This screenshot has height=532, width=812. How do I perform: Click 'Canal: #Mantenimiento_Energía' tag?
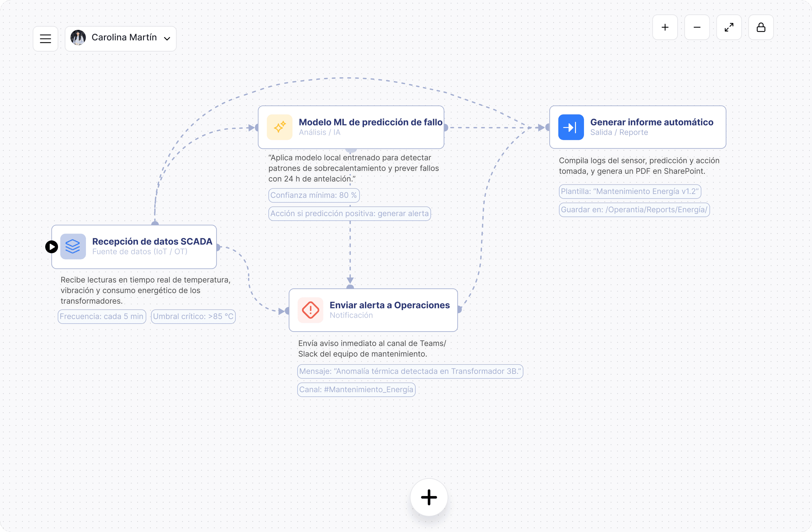tap(356, 389)
